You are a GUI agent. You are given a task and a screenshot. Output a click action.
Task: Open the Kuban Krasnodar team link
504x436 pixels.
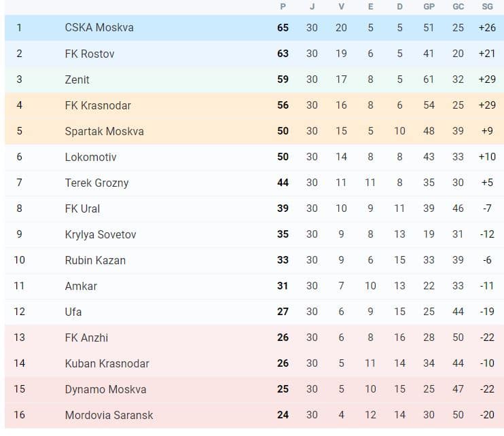pos(107,363)
